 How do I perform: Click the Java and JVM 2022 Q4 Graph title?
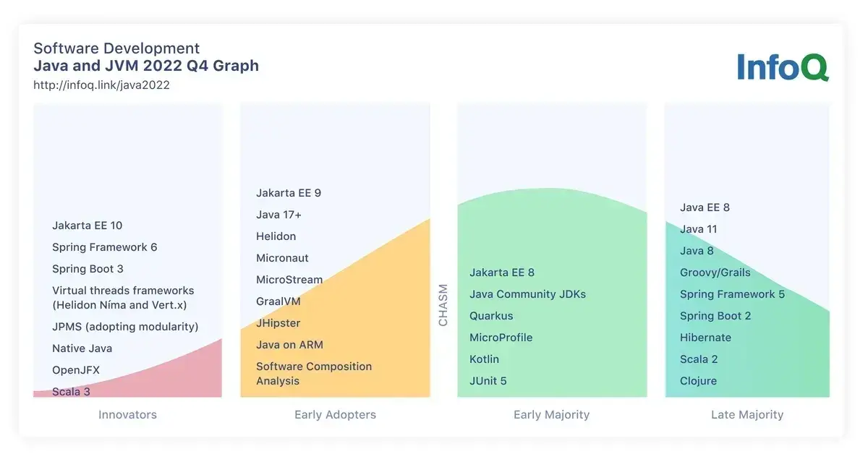(145, 66)
